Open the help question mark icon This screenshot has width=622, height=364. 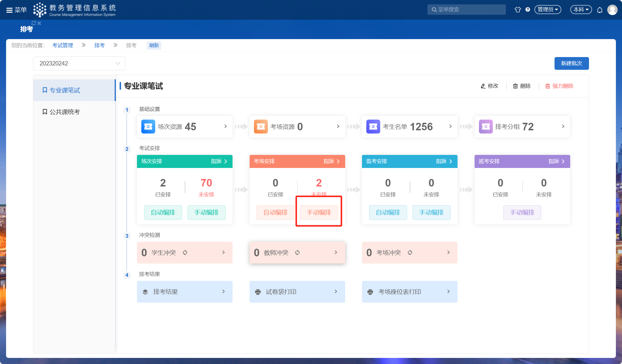tap(528, 10)
